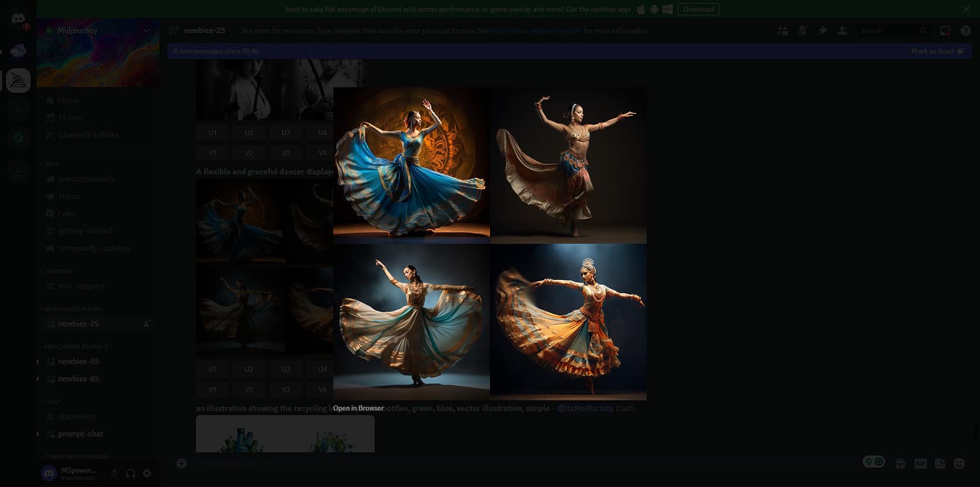Screen dimensions: 980x487
Task: Click Open in Browser below the image
Action: 358,408
